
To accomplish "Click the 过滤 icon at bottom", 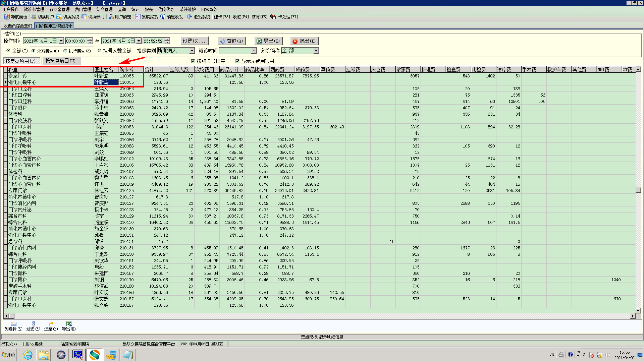I will tap(33, 324).
